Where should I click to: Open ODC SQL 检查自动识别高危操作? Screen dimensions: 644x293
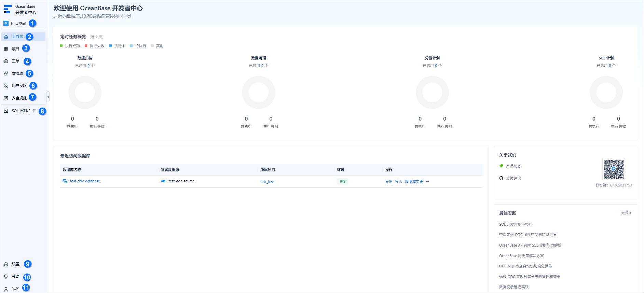click(525, 266)
